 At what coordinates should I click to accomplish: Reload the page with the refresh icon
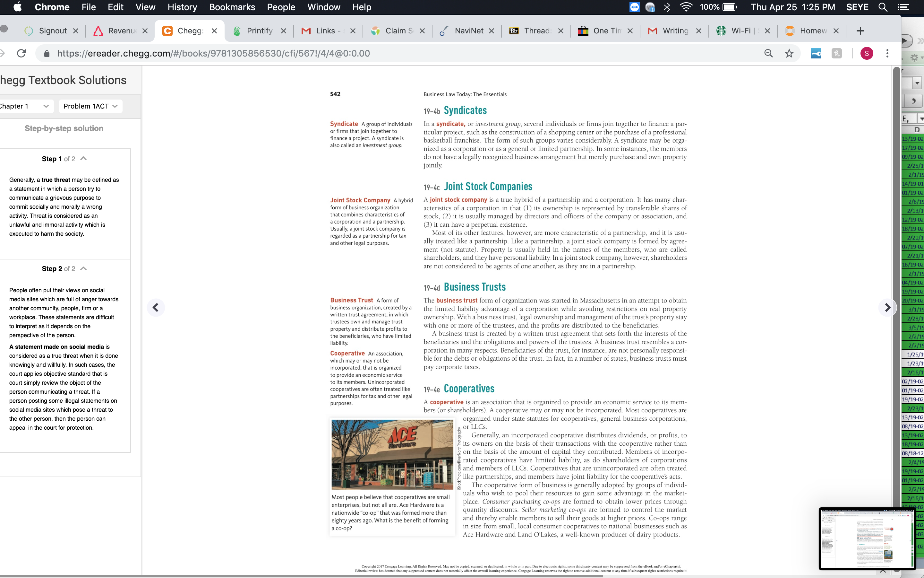pos(21,53)
